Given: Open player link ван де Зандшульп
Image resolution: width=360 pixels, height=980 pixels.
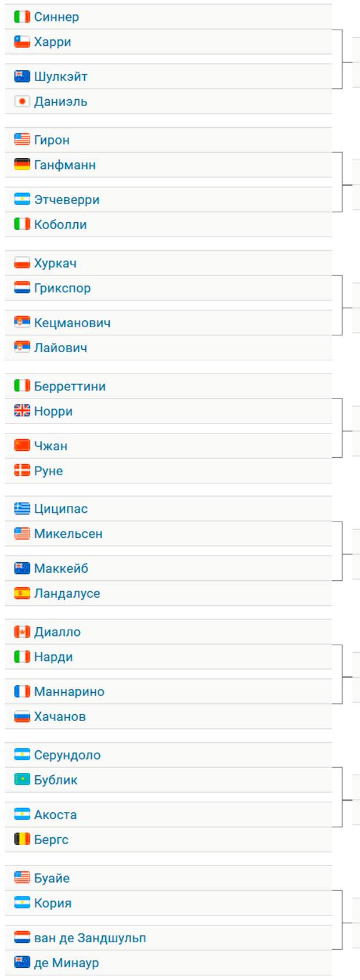Looking at the screenshot, I should (90, 938).
